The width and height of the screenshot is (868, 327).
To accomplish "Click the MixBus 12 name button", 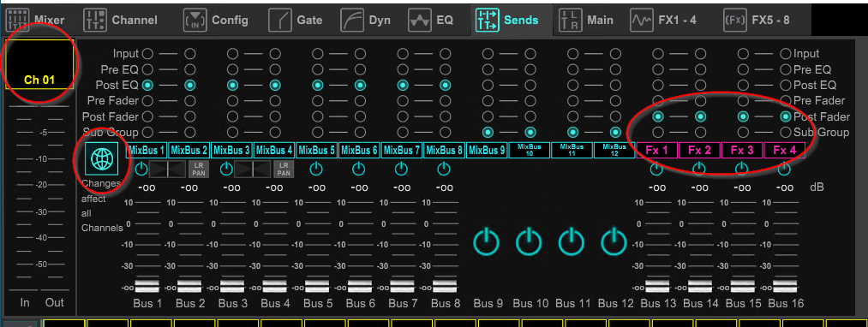I will (x=614, y=150).
